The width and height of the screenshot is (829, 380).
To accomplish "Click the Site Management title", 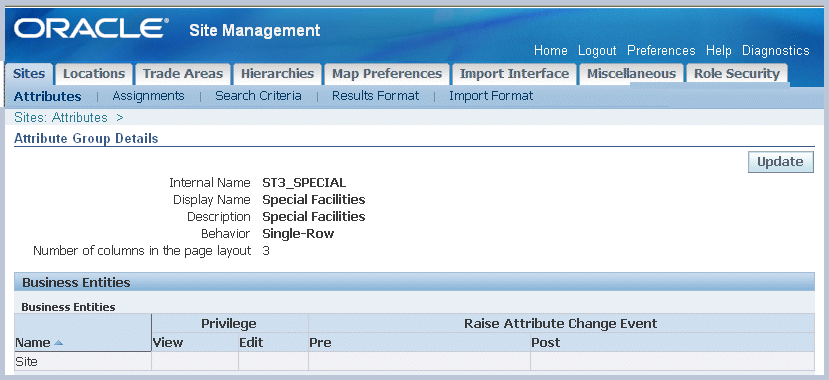I will 255,30.
